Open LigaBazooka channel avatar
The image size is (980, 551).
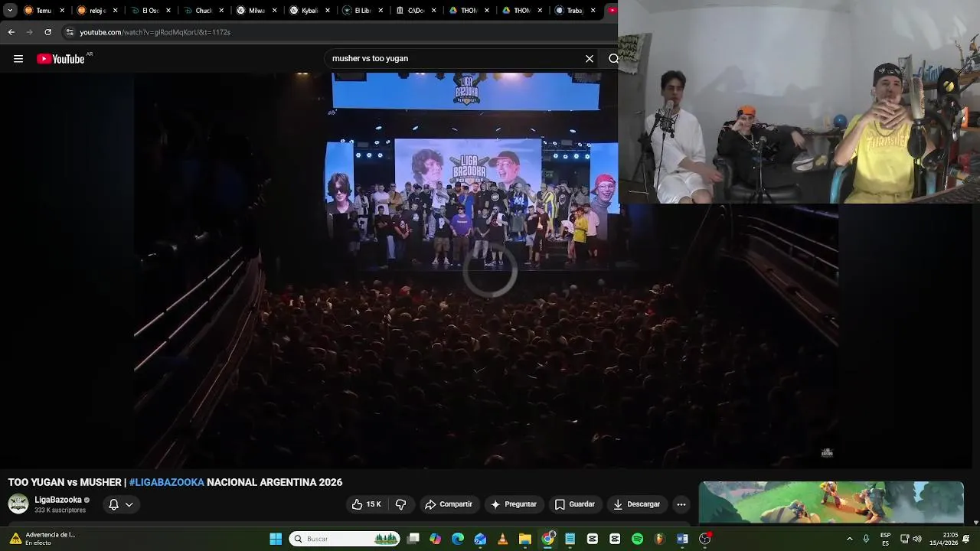pyautogui.click(x=18, y=504)
